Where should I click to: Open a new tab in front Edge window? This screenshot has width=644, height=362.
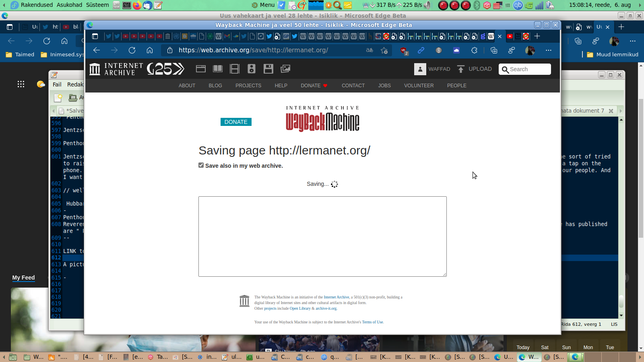(x=537, y=36)
